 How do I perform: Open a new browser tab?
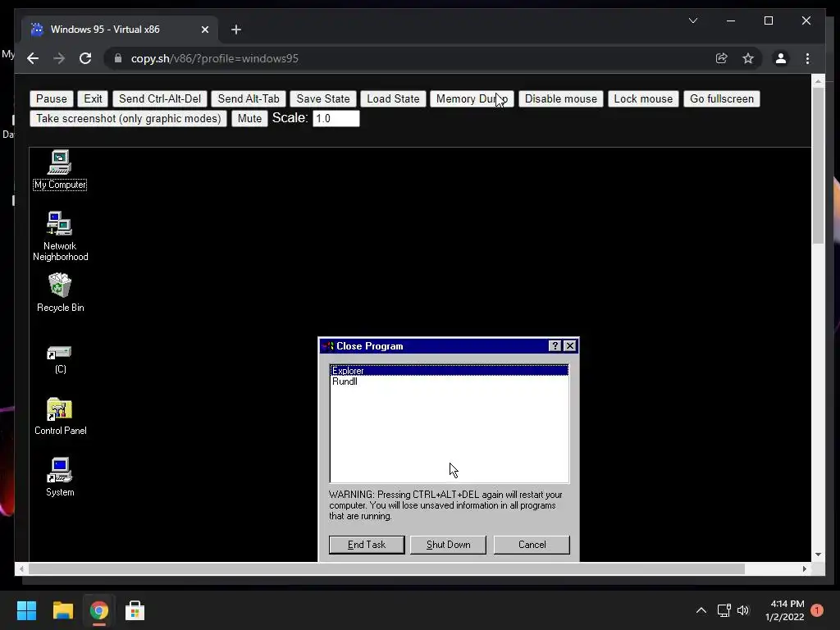236,30
